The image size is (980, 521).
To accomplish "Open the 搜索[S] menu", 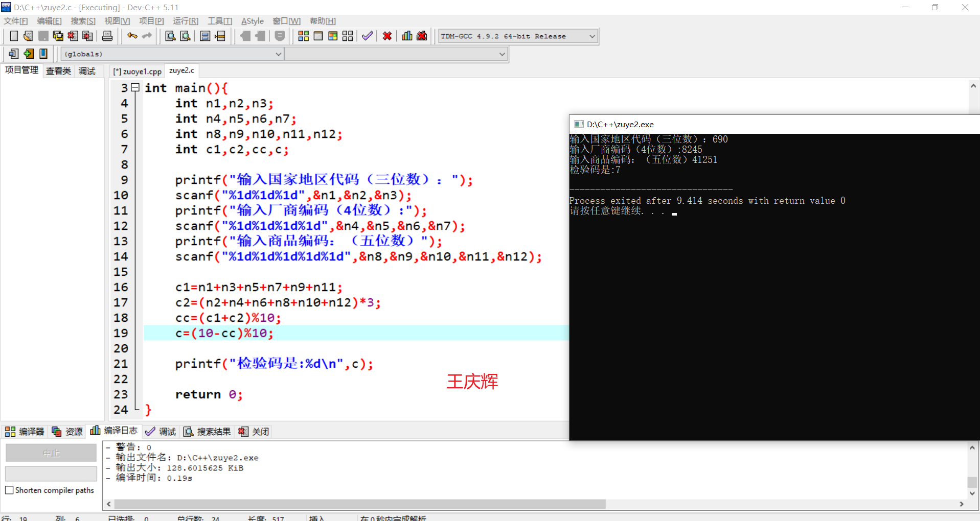I will [83, 21].
